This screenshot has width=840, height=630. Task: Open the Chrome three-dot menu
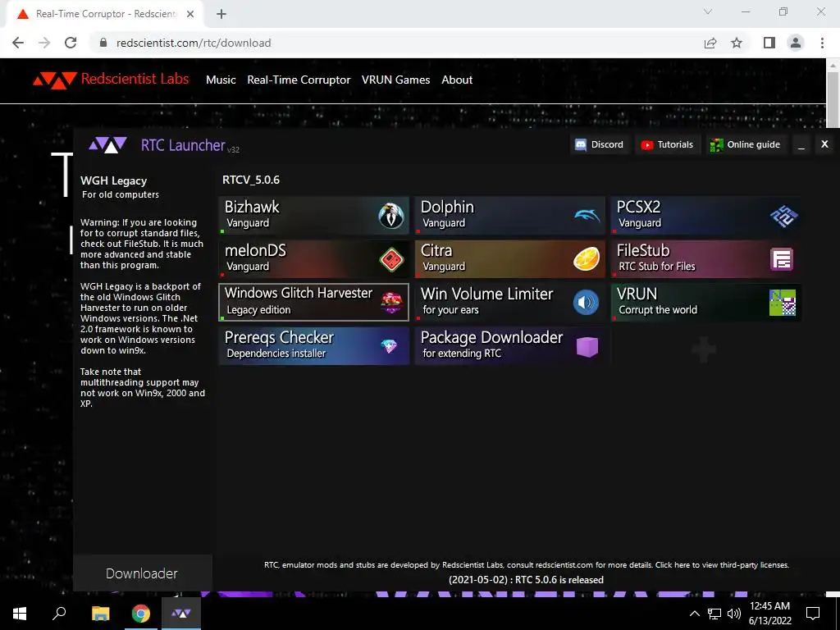point(822,43)
